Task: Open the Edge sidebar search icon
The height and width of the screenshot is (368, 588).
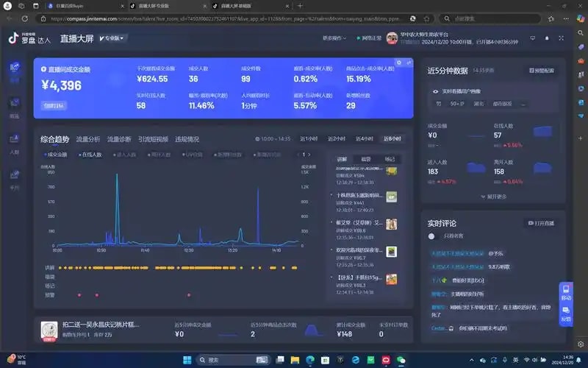Action: [581, 33]
